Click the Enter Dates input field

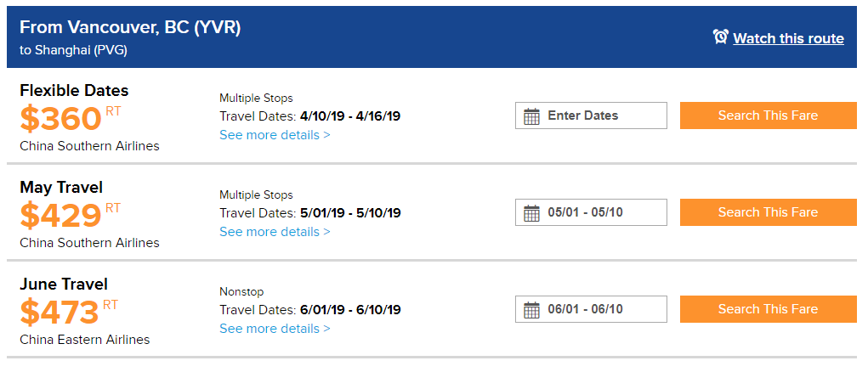pyautogui.click(x=600, y=116)
